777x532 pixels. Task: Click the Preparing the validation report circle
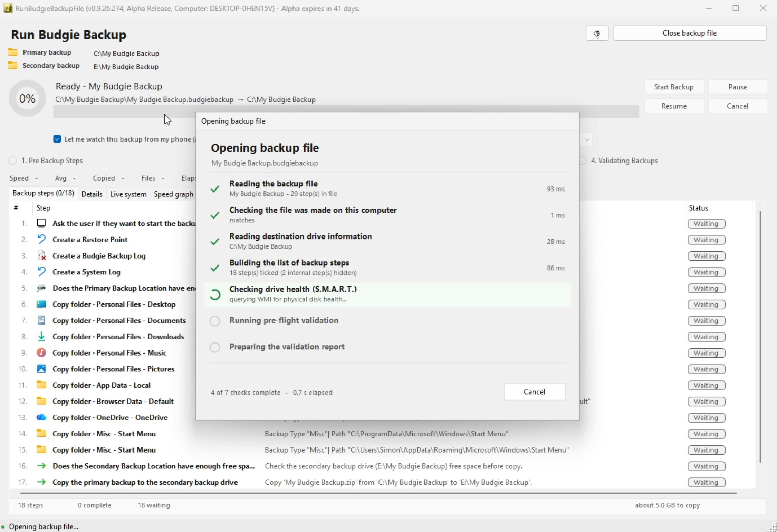coord(215,347)
